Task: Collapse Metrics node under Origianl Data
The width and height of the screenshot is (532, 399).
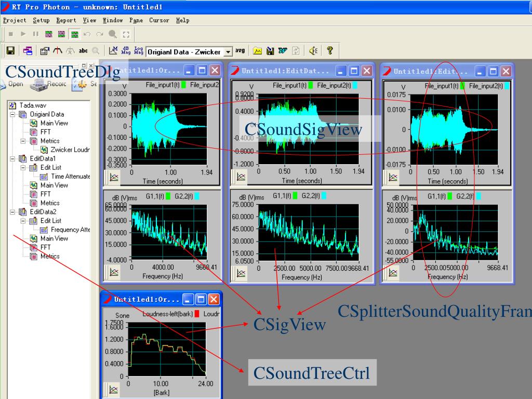Action: point(23,141)
